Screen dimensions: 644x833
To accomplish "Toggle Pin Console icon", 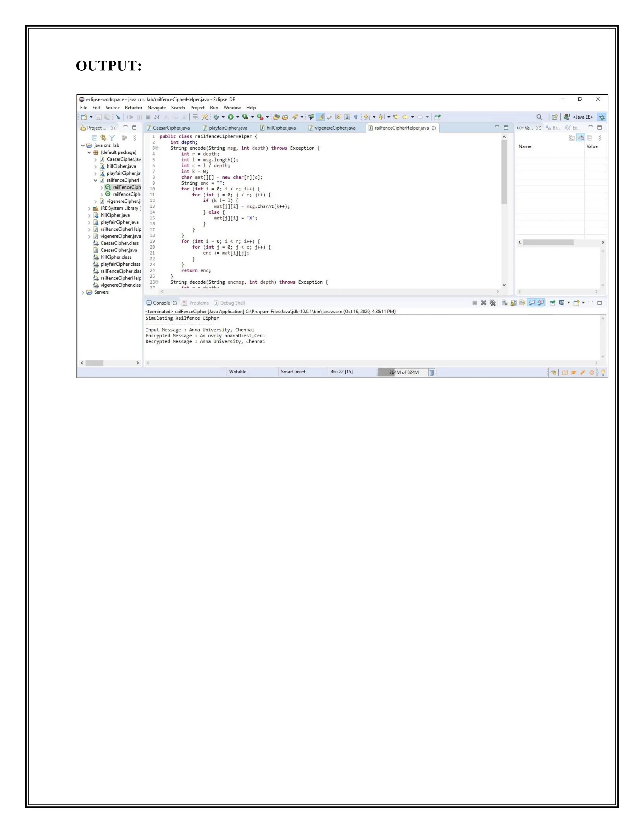I will 552,302.
